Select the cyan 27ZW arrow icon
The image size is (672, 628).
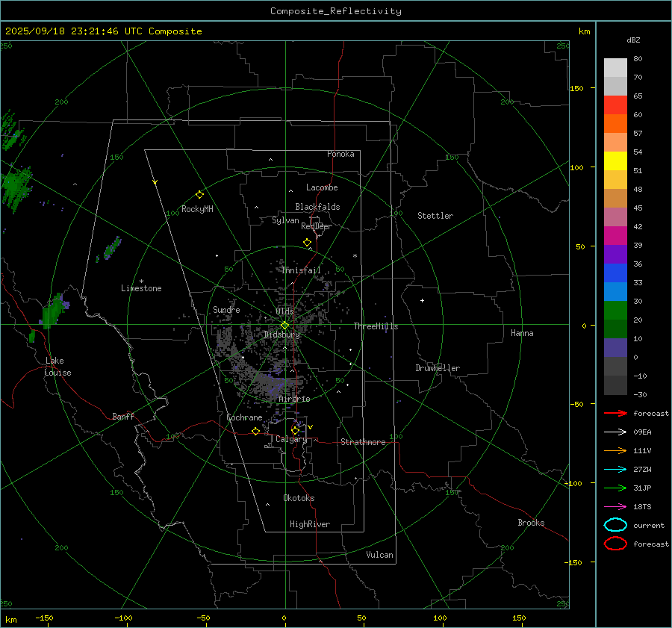tap(615, 469)
